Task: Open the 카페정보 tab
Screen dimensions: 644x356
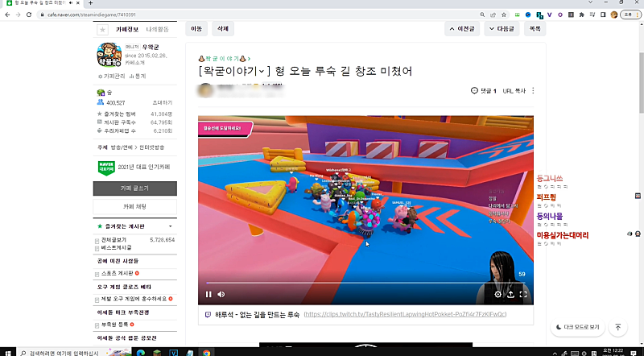Action: coord(127,30)
